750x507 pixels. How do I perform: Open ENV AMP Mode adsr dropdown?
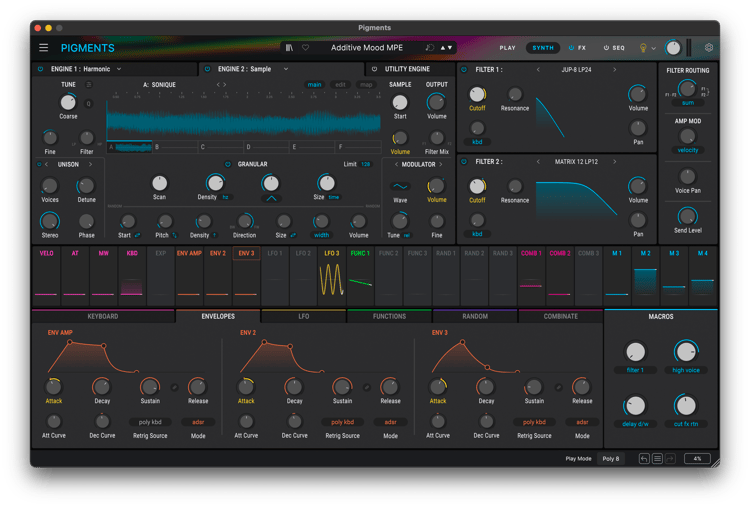(198, 422)
